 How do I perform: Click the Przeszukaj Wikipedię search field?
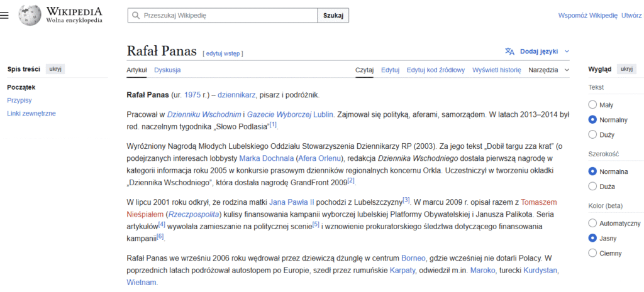point(226,16)
